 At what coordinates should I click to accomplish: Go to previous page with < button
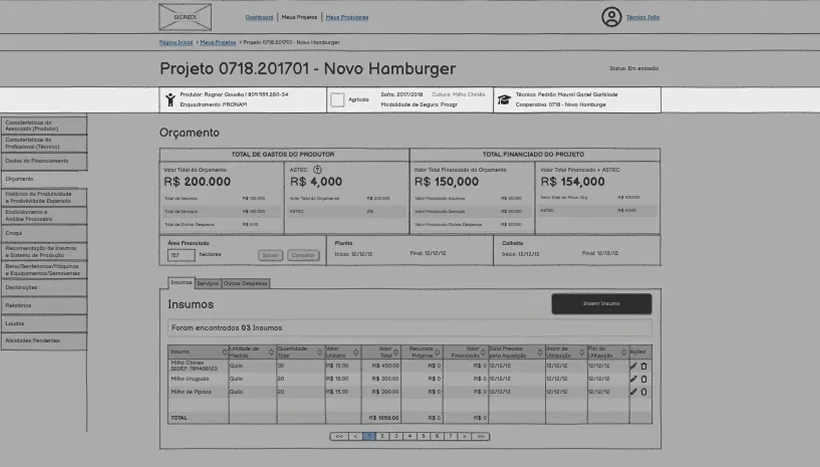coord(356,436)
